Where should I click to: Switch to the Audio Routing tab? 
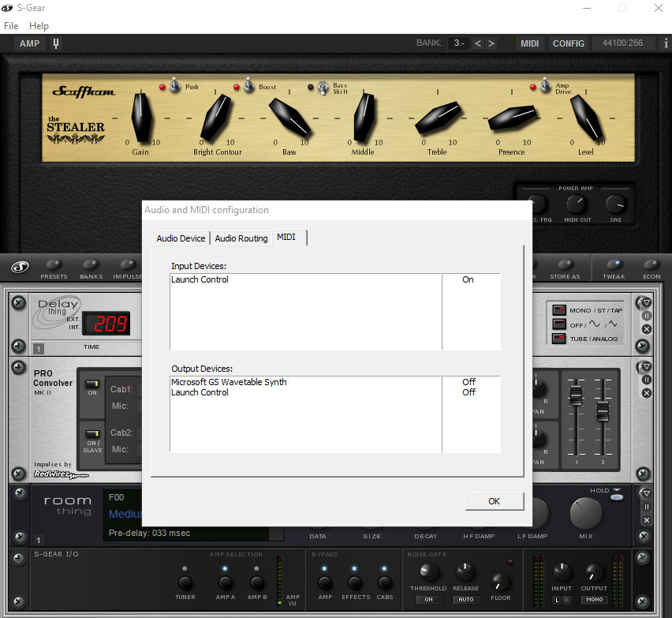pos(241,238)
